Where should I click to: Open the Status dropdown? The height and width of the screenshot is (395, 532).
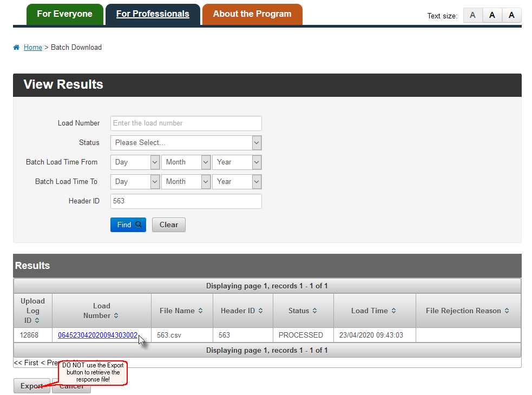tap(186, 143)
